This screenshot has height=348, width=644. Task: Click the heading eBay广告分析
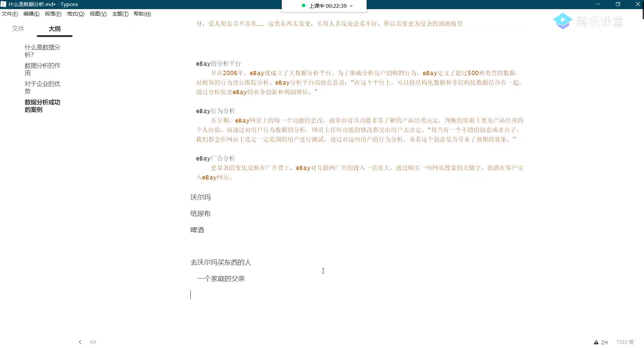(215, 158)
